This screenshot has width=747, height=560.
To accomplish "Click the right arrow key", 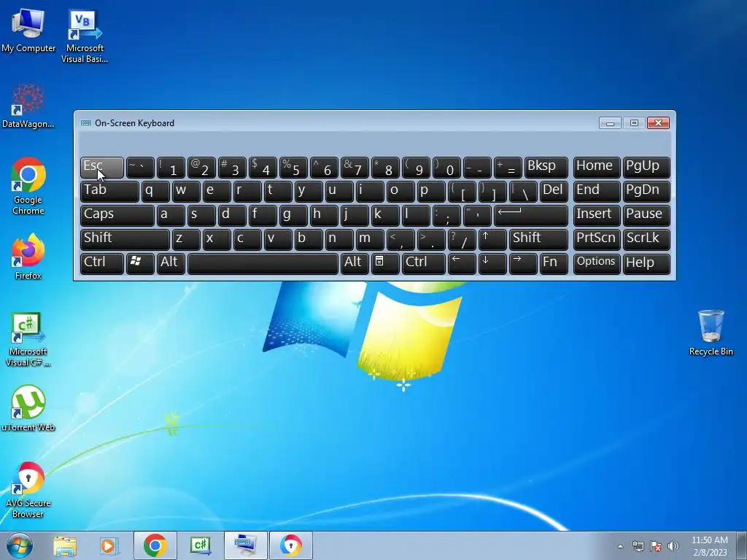I will coord(523,263).
